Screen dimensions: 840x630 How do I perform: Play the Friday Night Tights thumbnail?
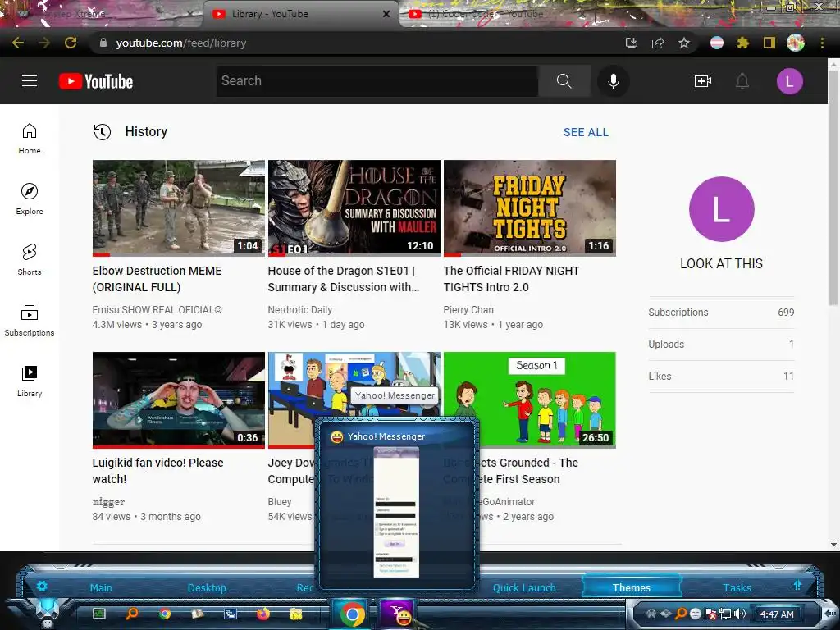529,208
